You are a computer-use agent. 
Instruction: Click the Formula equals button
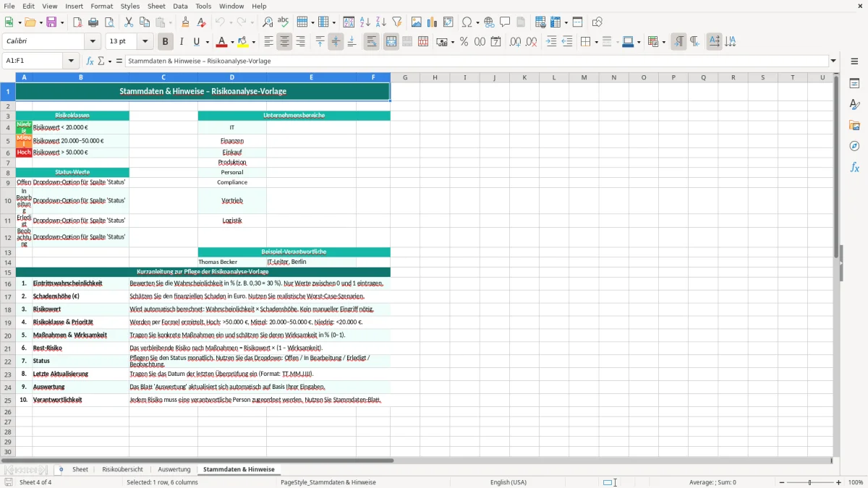[119, 61]
